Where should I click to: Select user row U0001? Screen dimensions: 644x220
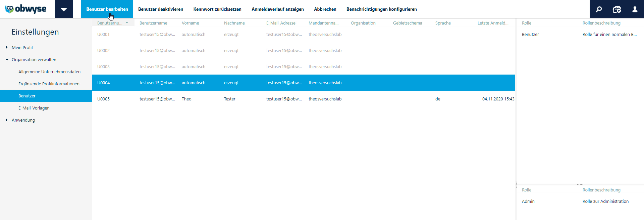coord(304,34)
